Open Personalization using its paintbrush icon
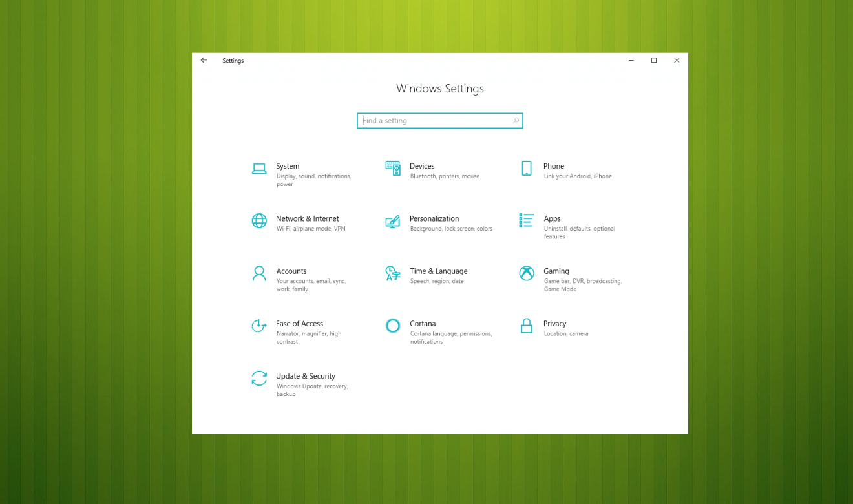 tap(393, 221)
